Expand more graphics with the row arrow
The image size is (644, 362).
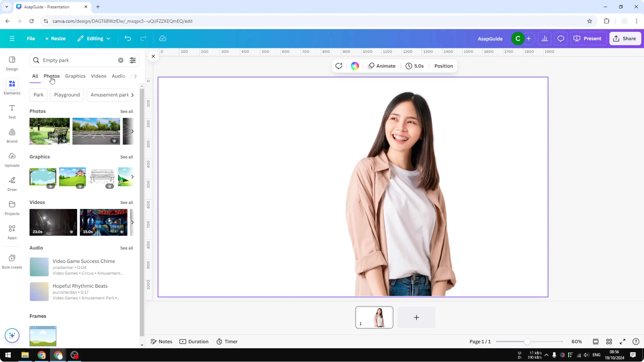coord(132,177)
